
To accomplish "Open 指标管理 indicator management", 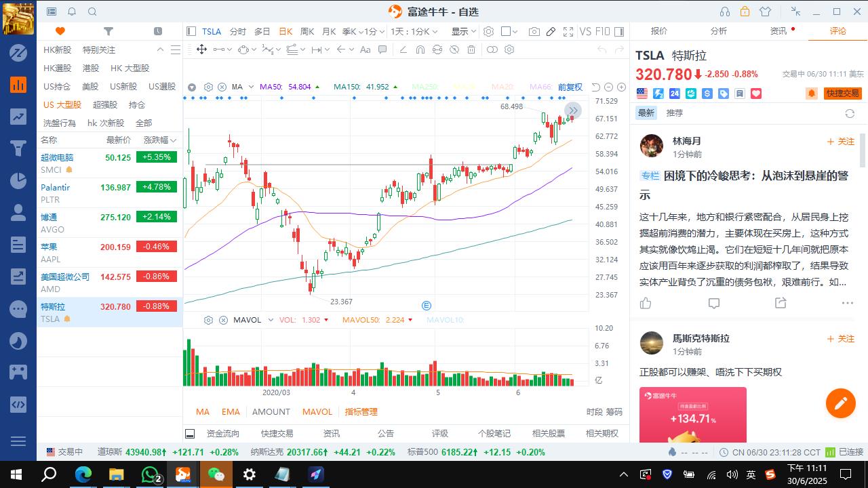I will click(361, 411).
